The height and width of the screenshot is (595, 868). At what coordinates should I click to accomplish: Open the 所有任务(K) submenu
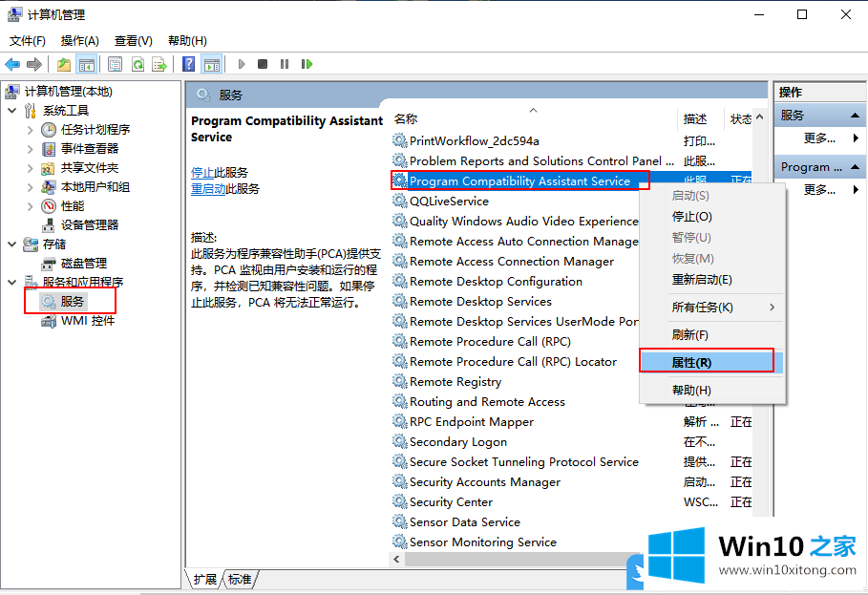tap(712, 308)
